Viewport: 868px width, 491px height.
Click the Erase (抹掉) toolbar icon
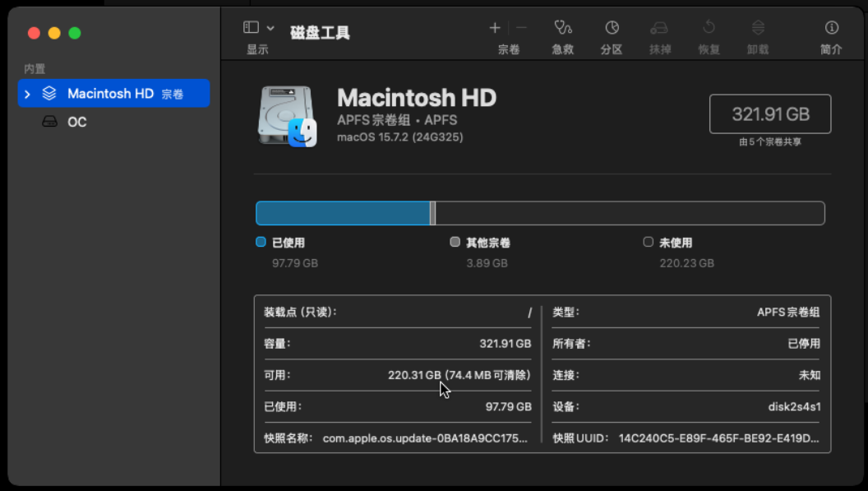(x=659, y=28)
